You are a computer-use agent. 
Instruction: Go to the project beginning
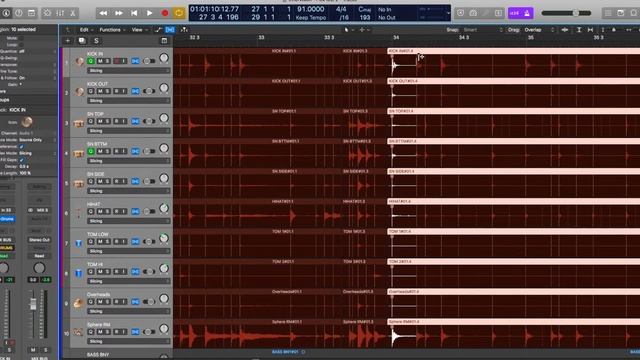pyautogui.click(x=134, y=13)
